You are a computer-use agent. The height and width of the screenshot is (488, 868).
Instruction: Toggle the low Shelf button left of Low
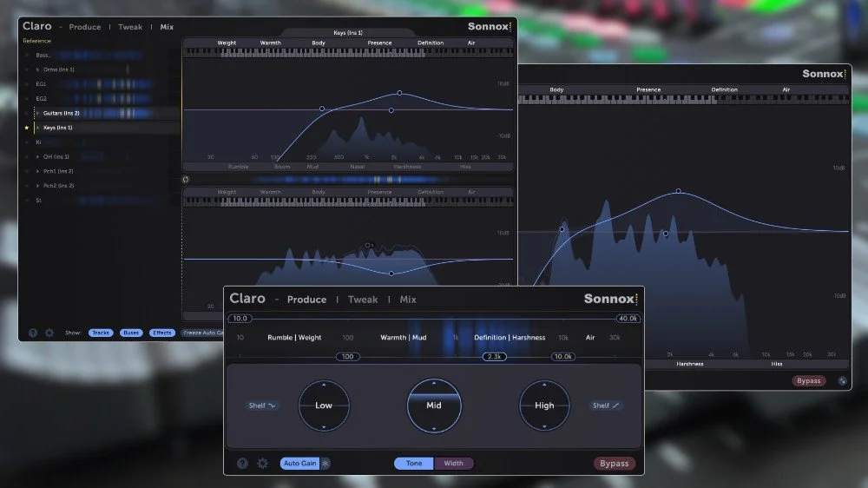(x=262, y=406)
